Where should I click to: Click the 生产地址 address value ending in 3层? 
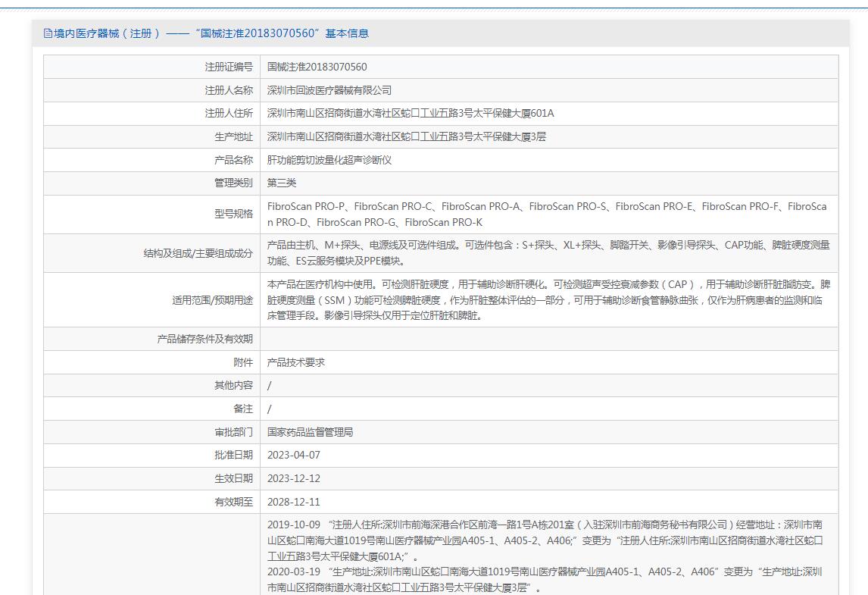click(x=407, y=137)
